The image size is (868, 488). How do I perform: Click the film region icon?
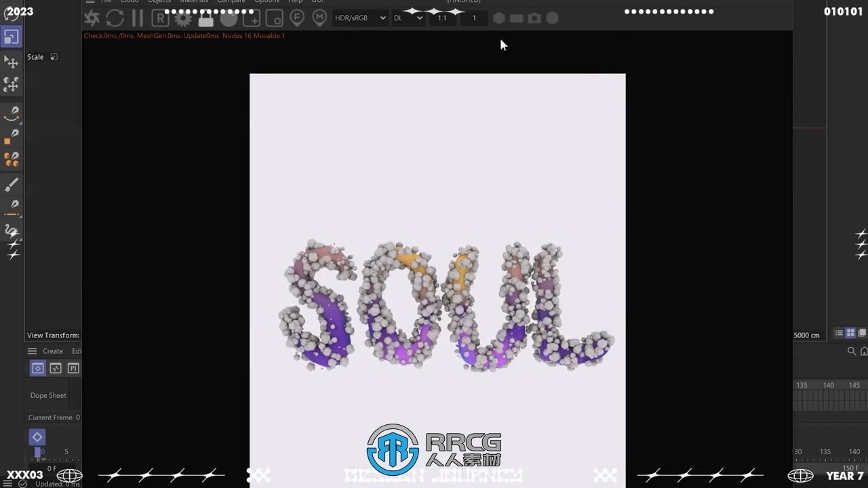274,18
